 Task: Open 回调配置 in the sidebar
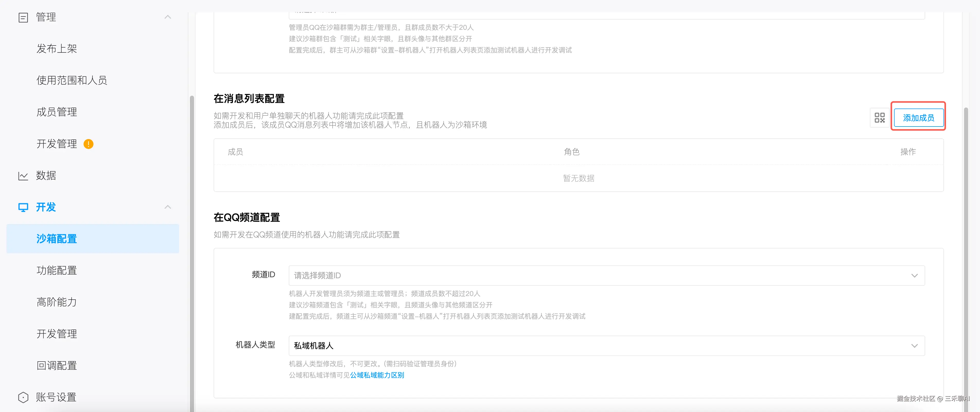(x=57, y=366)
